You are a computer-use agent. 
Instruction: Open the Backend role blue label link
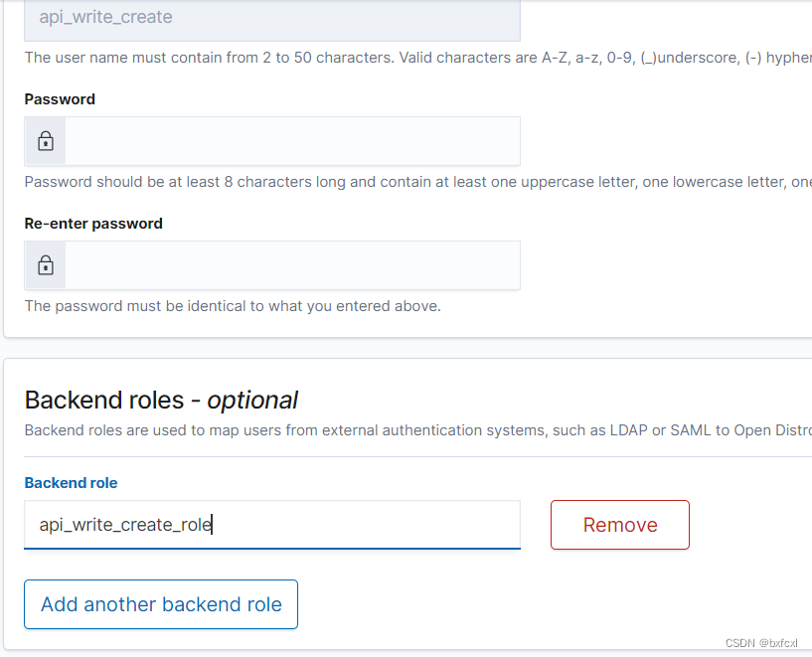pyautogui.click(x=71, y=482)
